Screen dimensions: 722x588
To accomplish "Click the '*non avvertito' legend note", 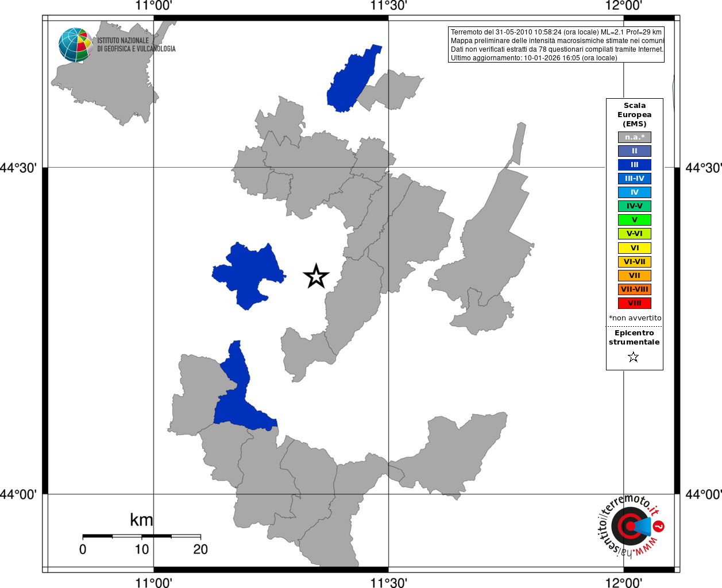I will (635, 318).
